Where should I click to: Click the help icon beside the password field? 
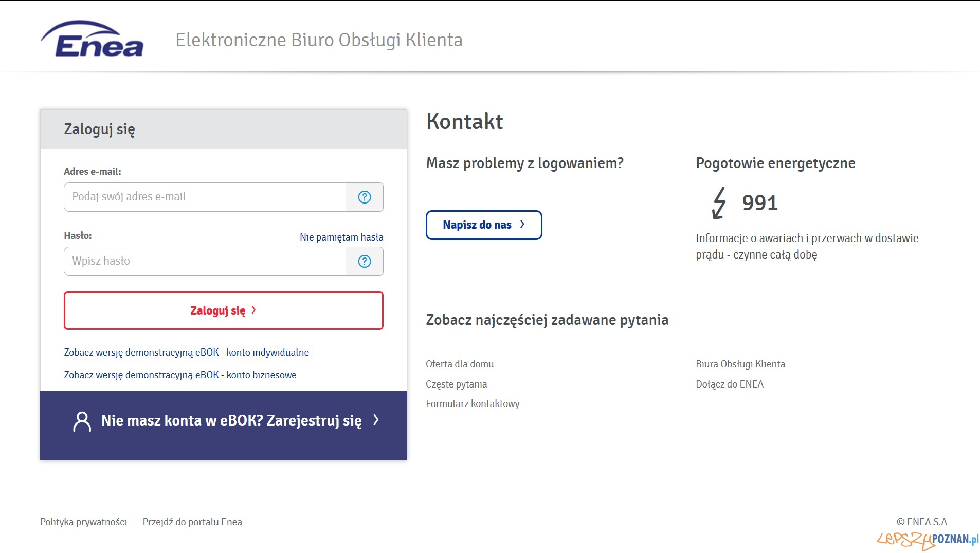tap(365, 261)
